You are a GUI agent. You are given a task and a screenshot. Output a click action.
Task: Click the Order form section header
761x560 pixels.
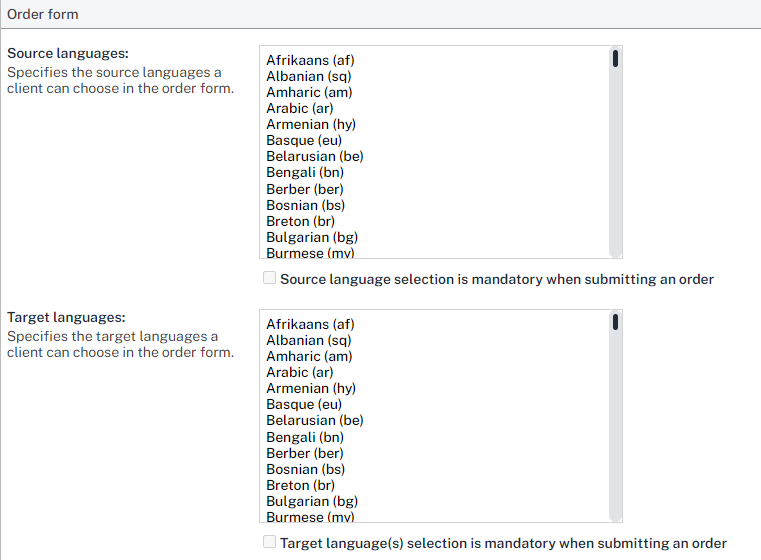(x=43, y=14)
